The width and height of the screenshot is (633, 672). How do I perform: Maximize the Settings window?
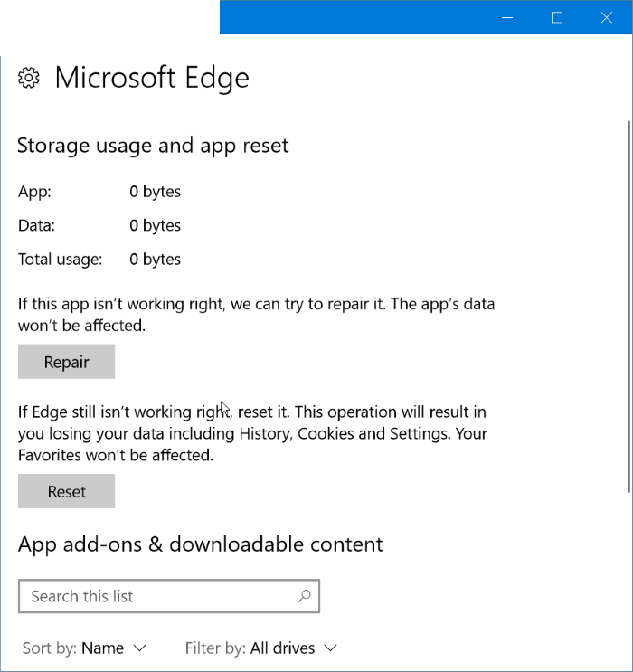[557, 17]
